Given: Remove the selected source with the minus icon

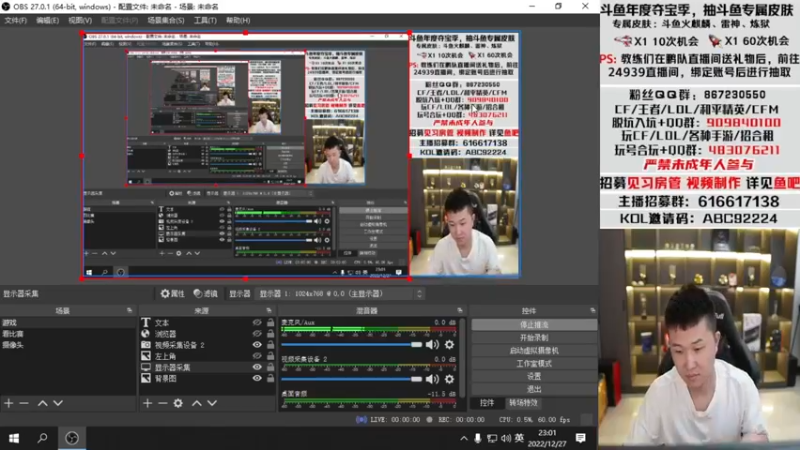Looking at the screenshot, I should 163,403.
